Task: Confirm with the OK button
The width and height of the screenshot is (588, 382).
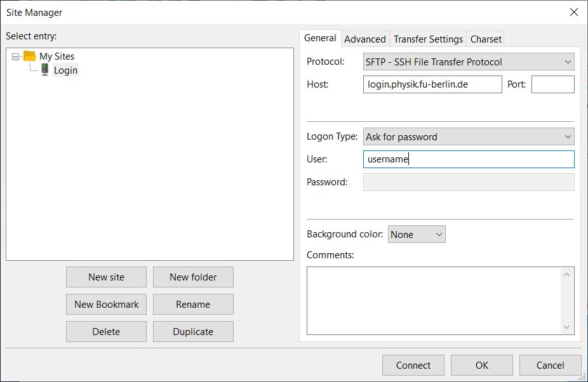Action: point(482,365)
